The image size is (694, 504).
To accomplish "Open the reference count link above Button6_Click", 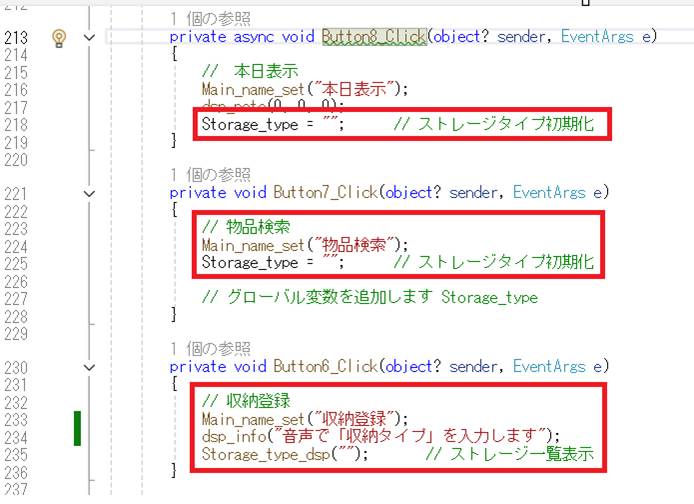I will coord(210,349).
